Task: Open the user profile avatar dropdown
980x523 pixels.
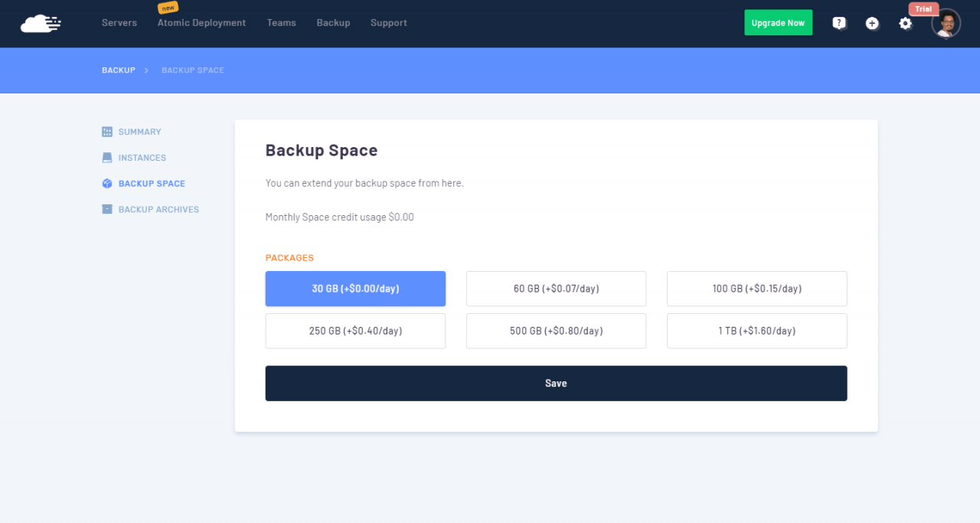Action: click(946, 23)
